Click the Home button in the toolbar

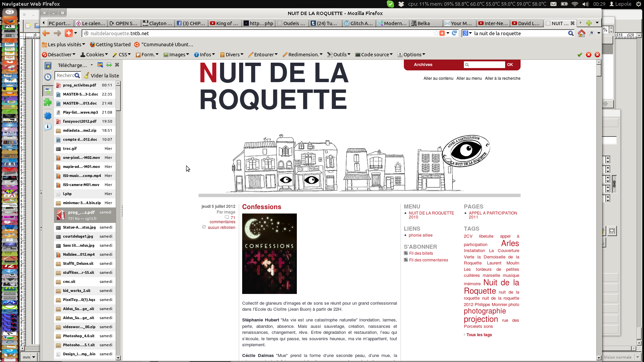point(581,33)
